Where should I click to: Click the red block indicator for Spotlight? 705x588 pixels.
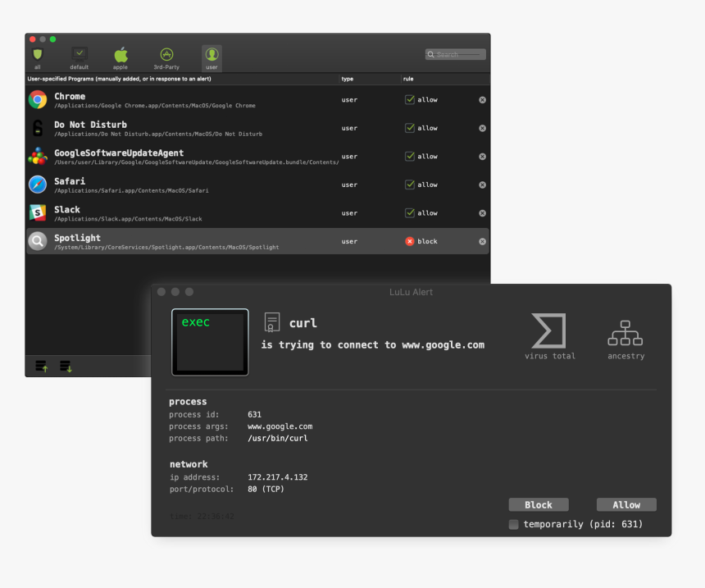410,241
